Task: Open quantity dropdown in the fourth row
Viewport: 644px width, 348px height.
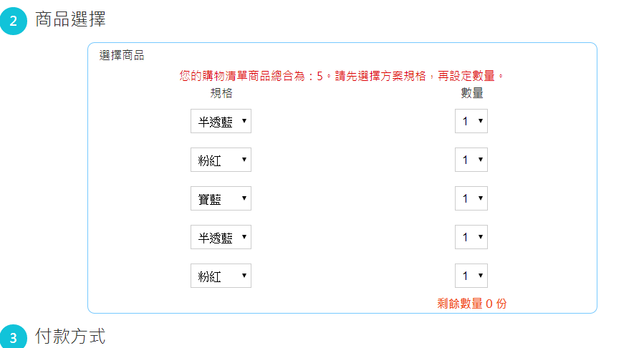Action: tap(471, 237)
